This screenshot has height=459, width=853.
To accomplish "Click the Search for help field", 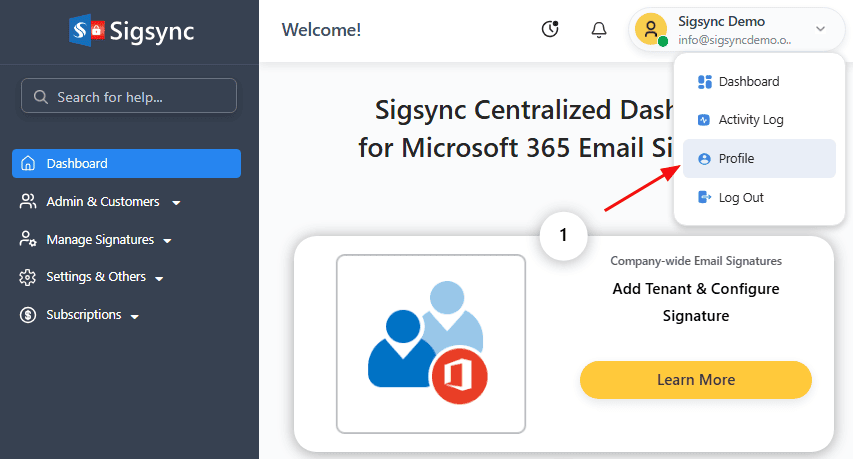I will [x=129, y=97].
